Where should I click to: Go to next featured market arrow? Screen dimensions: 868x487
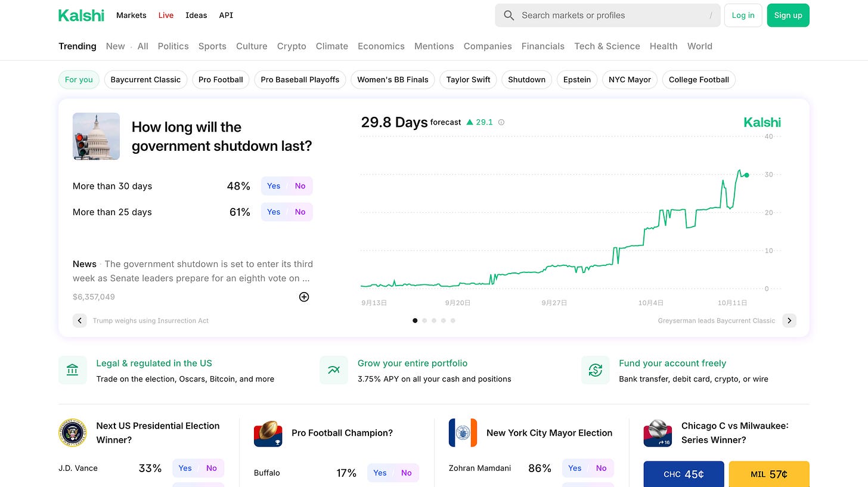pyautogui.click(x=789, y=321)
